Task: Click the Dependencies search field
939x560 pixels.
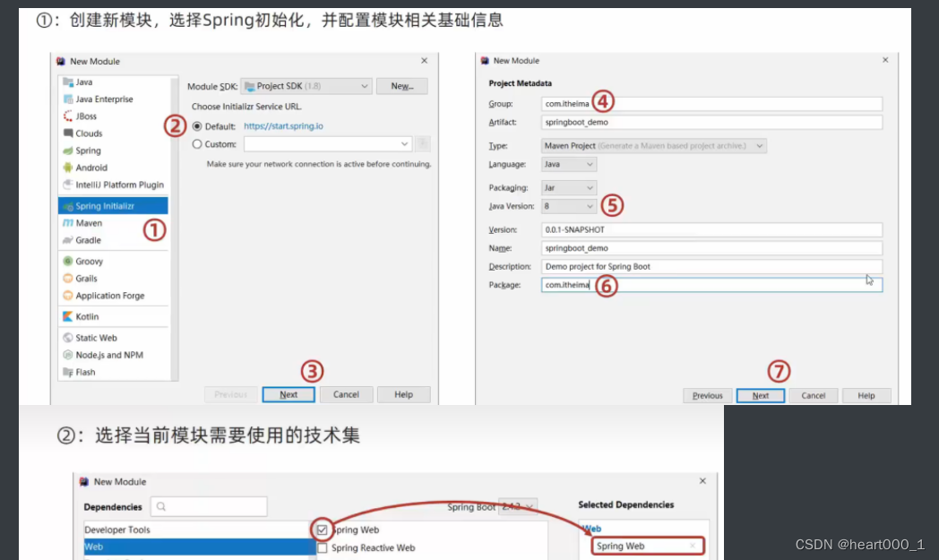Action: pyautogui.click(x=209, y=507)
